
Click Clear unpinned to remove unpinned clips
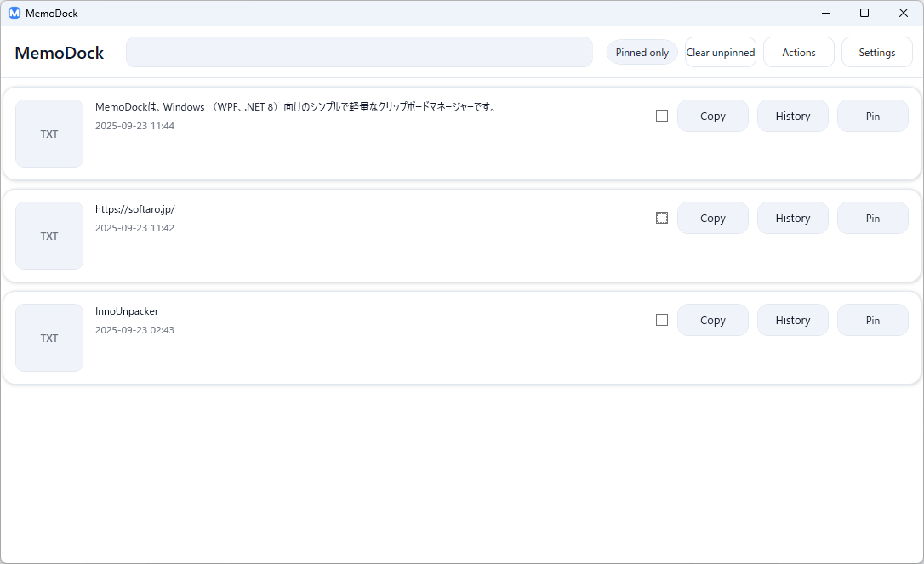tap(720, 53)
